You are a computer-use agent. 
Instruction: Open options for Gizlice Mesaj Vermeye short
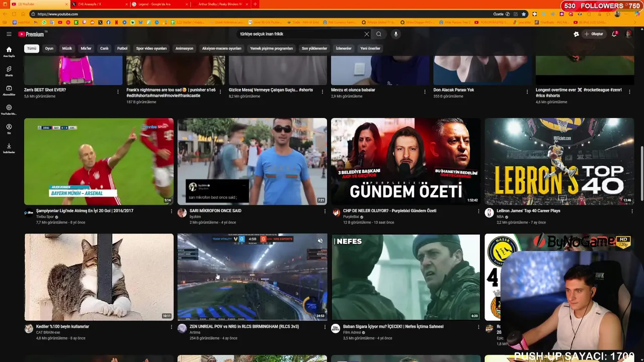pos(323,92)
